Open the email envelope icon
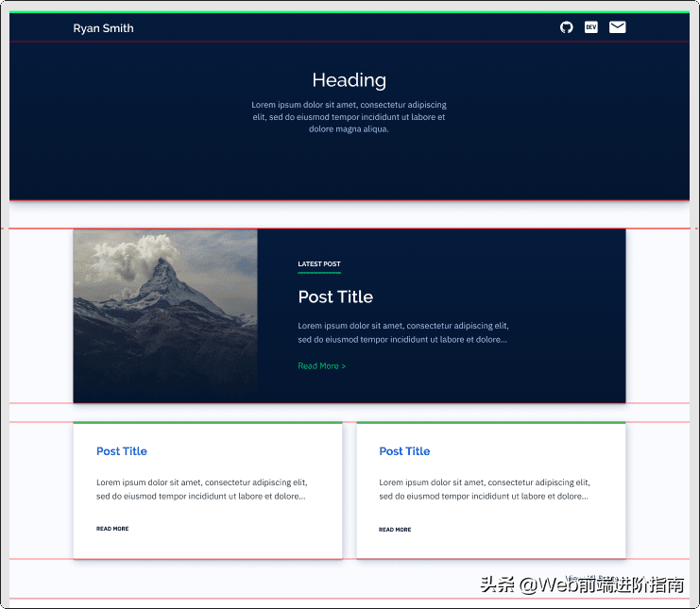700x609 pixels. pos(618,27)
